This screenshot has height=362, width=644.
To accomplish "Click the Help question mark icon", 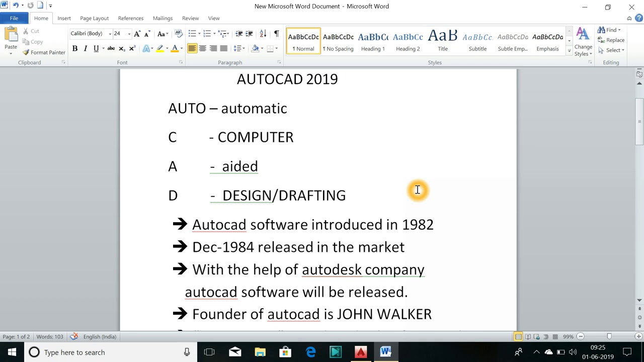I will pos(638,18).
